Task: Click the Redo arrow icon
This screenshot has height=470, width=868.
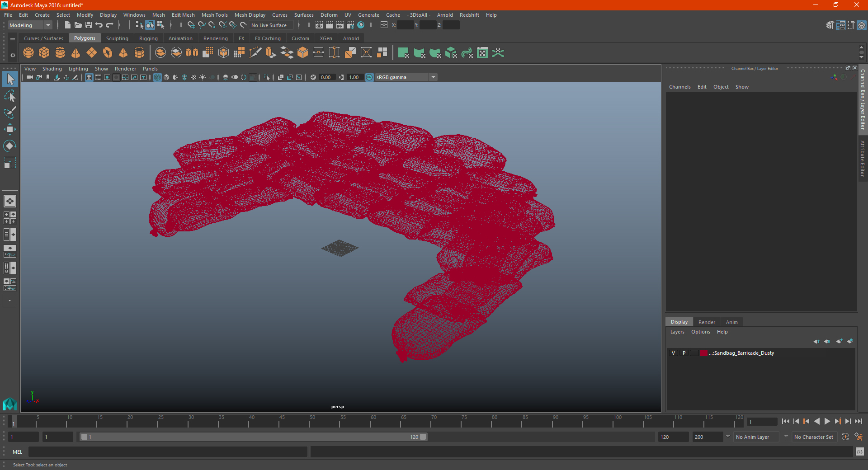Action: click(x=109, y=25)
